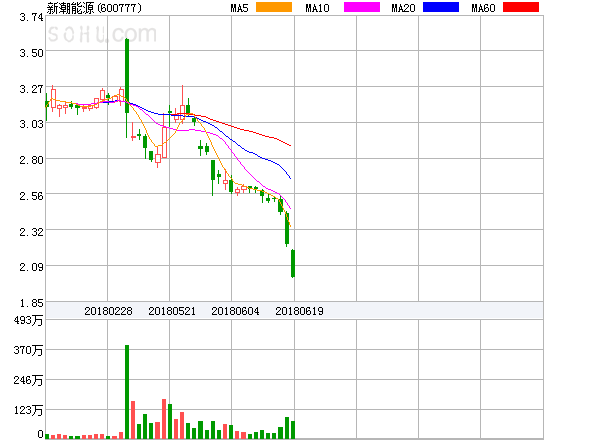The height and width of the screenshot is (440, 600).
Task: Click the 123万 volume axis label
Action: 28,410
